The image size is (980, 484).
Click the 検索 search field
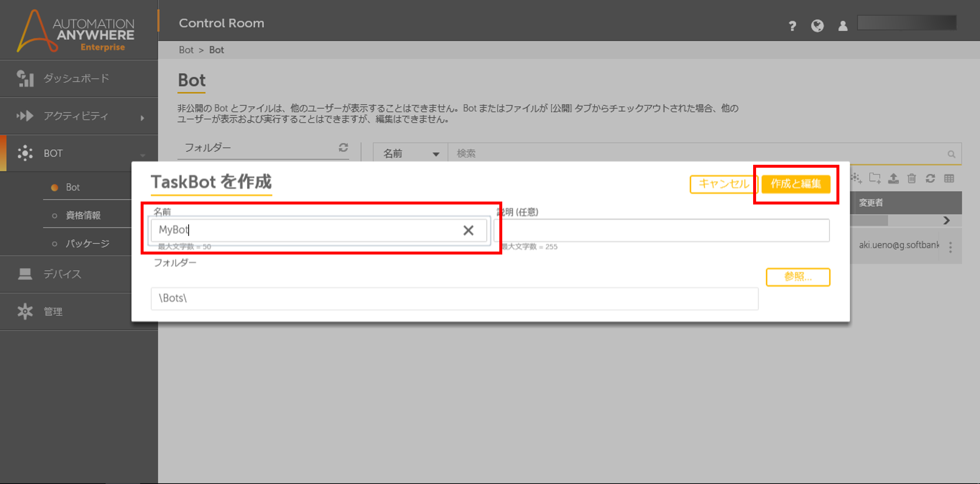click(696, 153)
